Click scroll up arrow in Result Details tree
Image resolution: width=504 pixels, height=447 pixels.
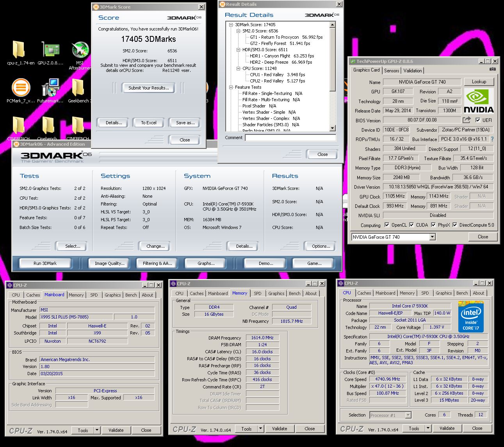(x=332, y=25)
